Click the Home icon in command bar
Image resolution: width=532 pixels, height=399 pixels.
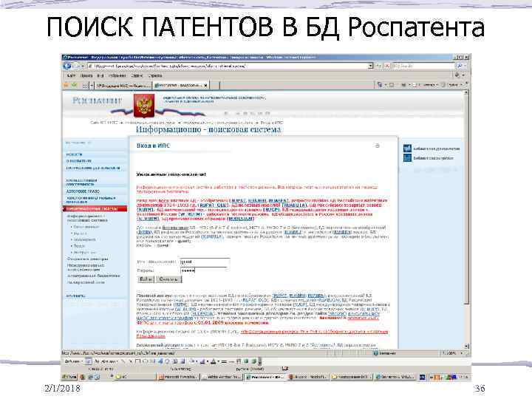coord(380,85)
